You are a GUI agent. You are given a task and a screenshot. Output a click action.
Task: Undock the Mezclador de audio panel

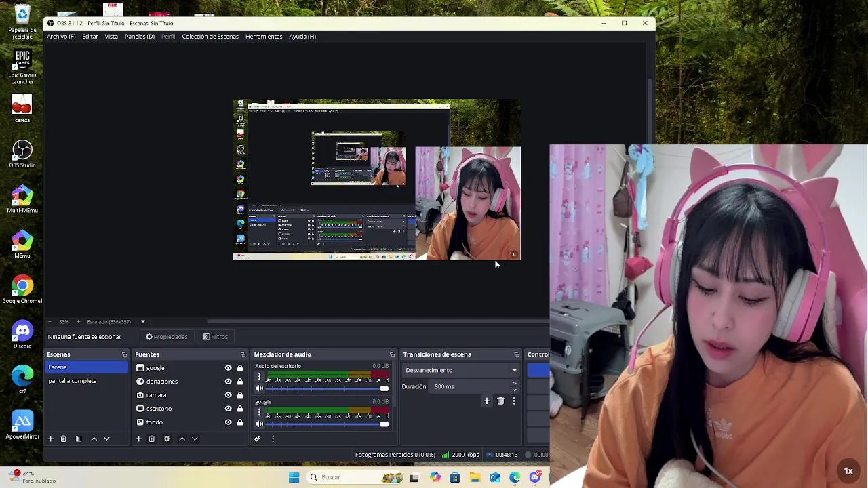[392, 354]
